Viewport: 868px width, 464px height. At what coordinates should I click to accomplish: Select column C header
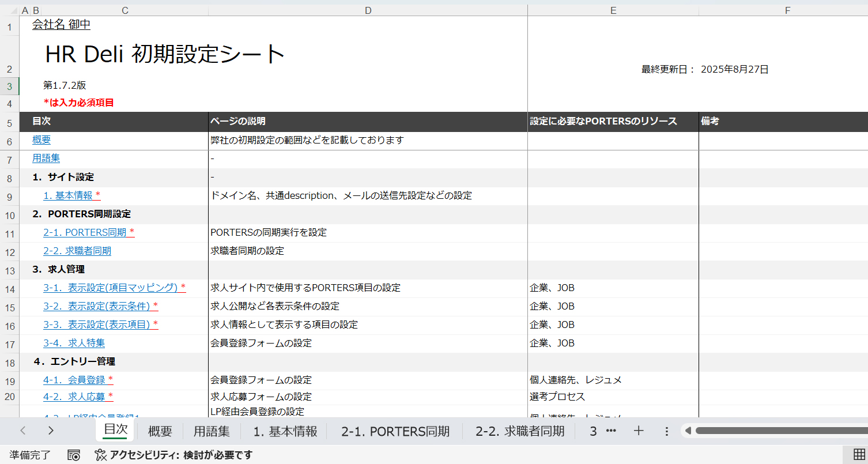tap(125, 10)
